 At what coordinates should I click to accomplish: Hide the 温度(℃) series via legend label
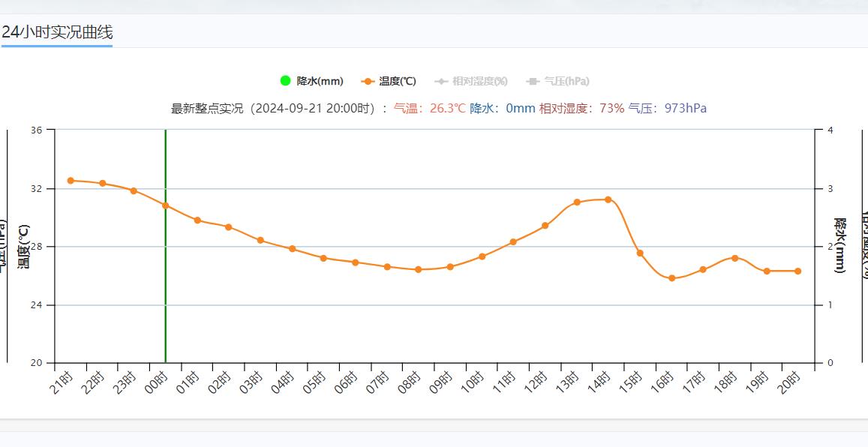[398, 81]
